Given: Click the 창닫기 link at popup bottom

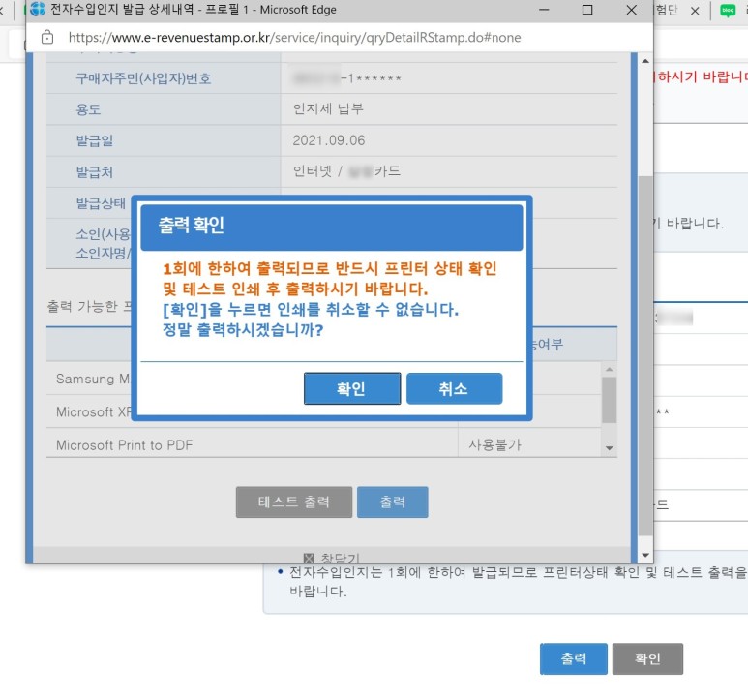Looking at the screenshot, I should tap(332, 558).
